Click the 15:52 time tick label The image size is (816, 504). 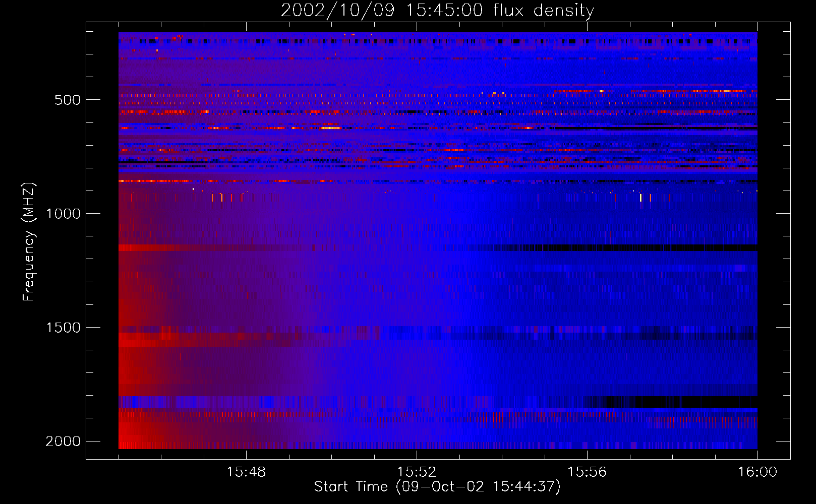pos(417,472)
